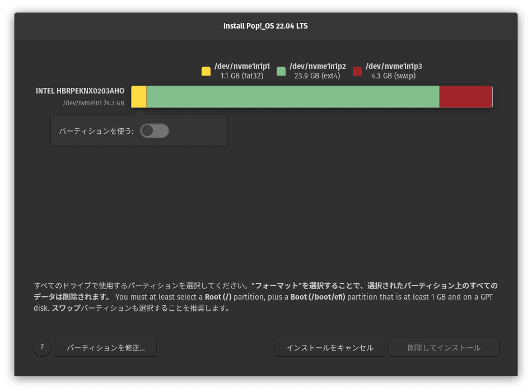Image resolution: width=532 pixels, height=392 pixels.
Task: Select the red swap partition in bar
Action: (466, 97)
